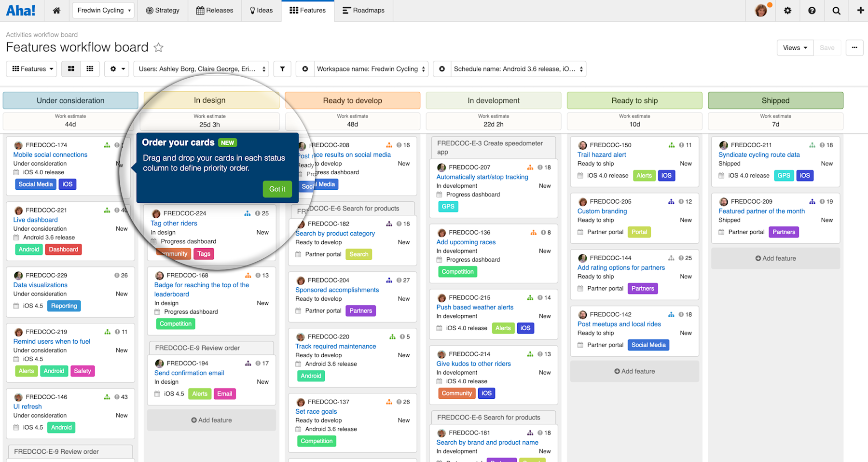Screen dimensions: 868x462
Task: Open the Views dropdown
Action: (794, 48)
